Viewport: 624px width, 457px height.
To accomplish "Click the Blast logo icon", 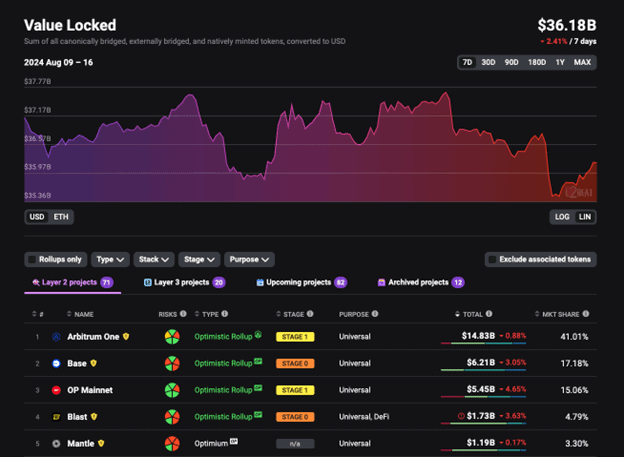I will 56,417.
